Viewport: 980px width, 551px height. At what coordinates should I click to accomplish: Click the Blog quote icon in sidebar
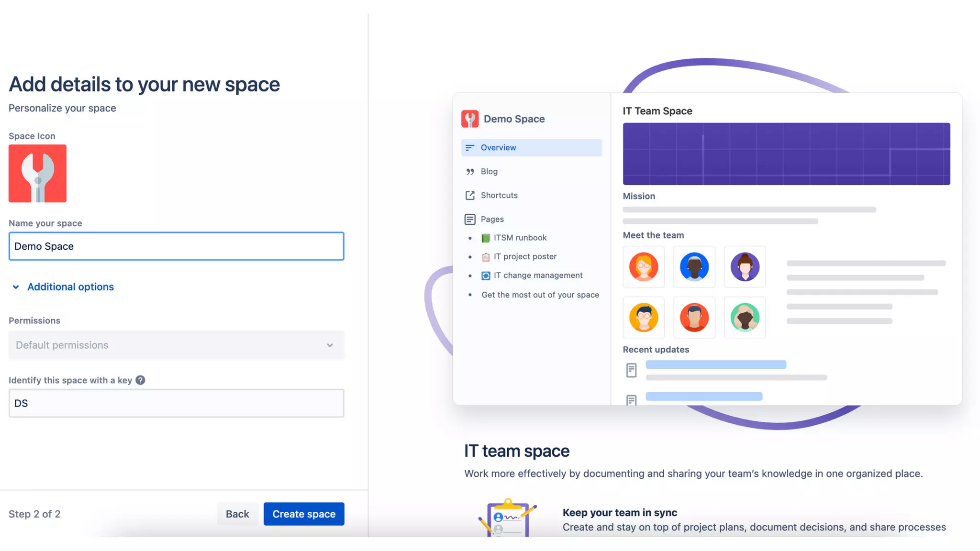coord(470,172)
